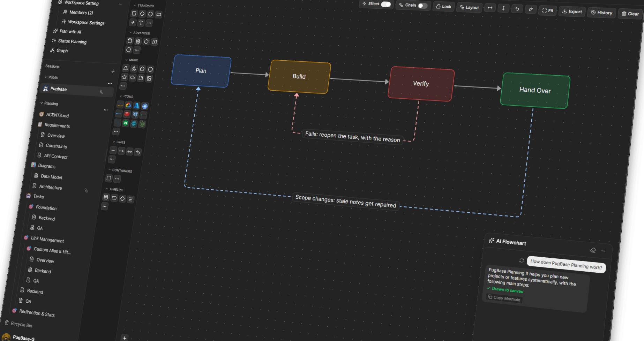Open the Graph view
644x341 pixels.
click(x=59, y=51)
